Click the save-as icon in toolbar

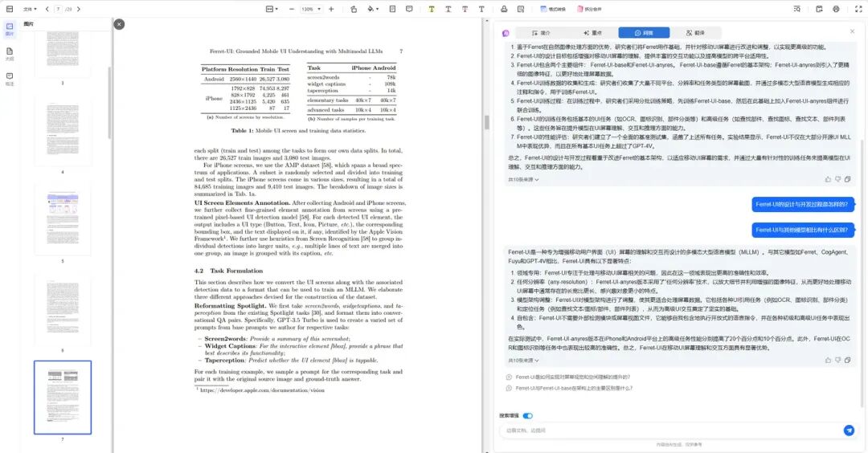click(819, 9)
